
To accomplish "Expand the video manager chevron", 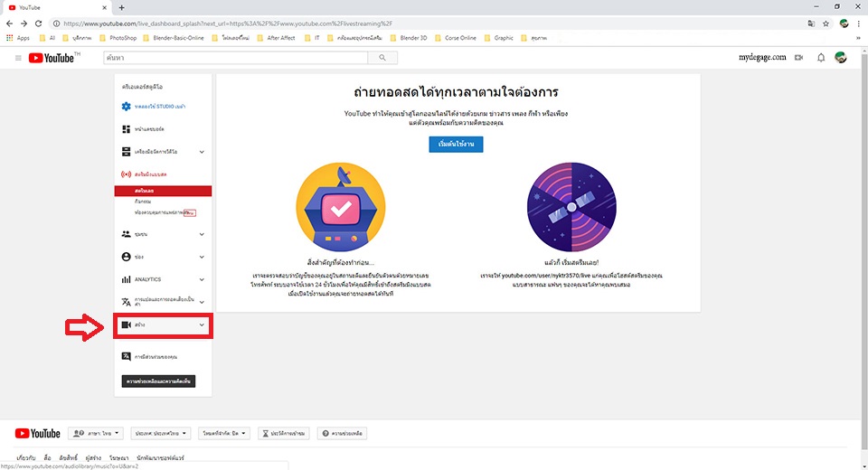I will pos(202,152).
